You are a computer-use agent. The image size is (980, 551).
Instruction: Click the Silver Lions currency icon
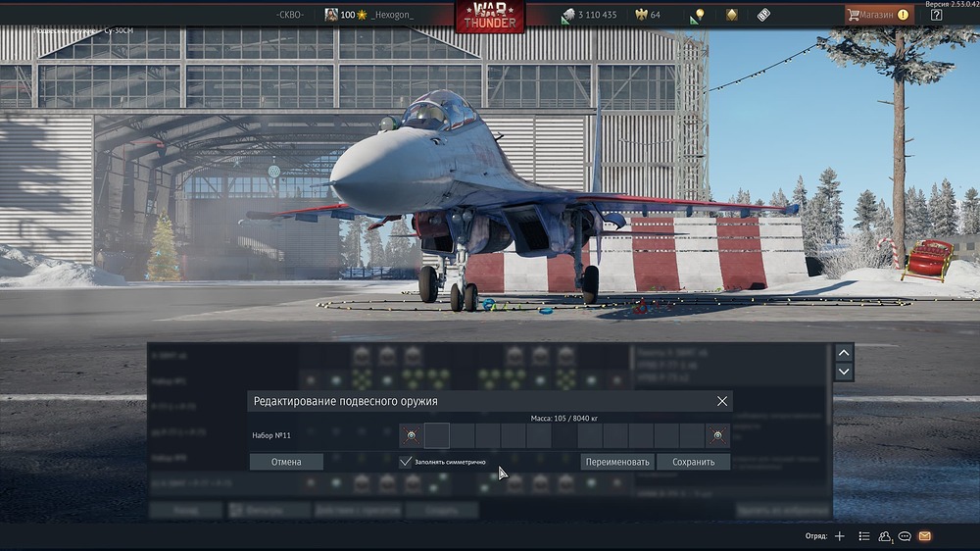(568, 15)
